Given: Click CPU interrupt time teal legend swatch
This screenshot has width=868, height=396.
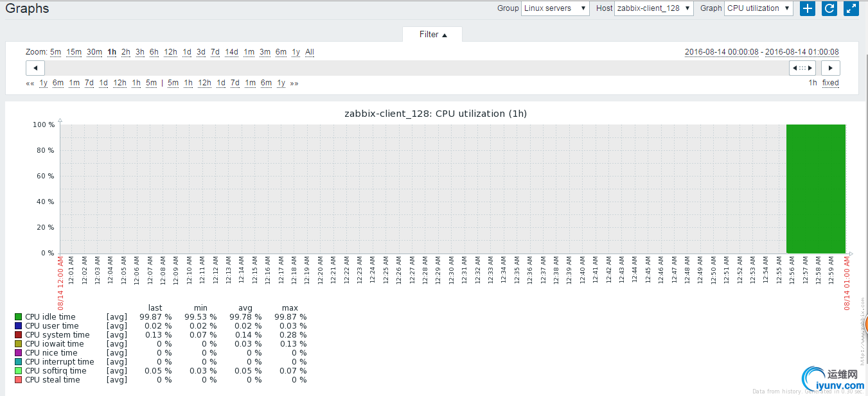Looking at the screenshot, I should [x=19, y=362].
